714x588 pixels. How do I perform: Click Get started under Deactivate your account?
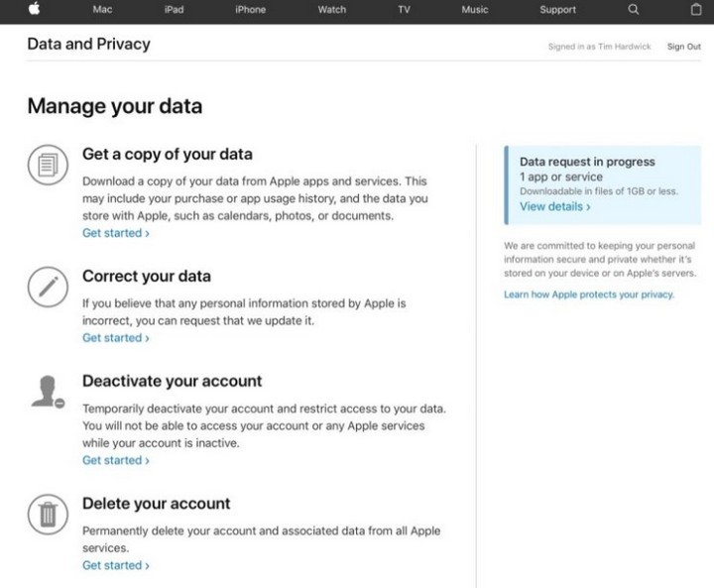coord(116,460)
